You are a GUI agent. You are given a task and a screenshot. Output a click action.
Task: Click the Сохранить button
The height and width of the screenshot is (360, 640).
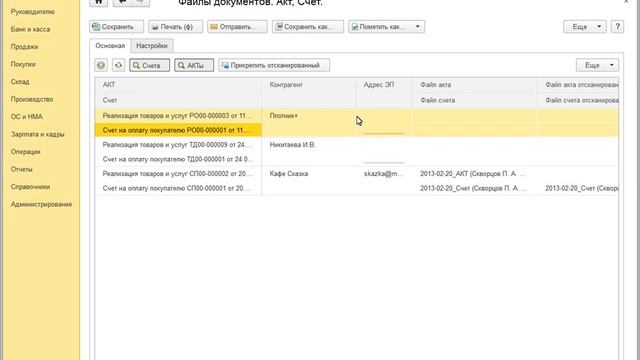[116, 27]
